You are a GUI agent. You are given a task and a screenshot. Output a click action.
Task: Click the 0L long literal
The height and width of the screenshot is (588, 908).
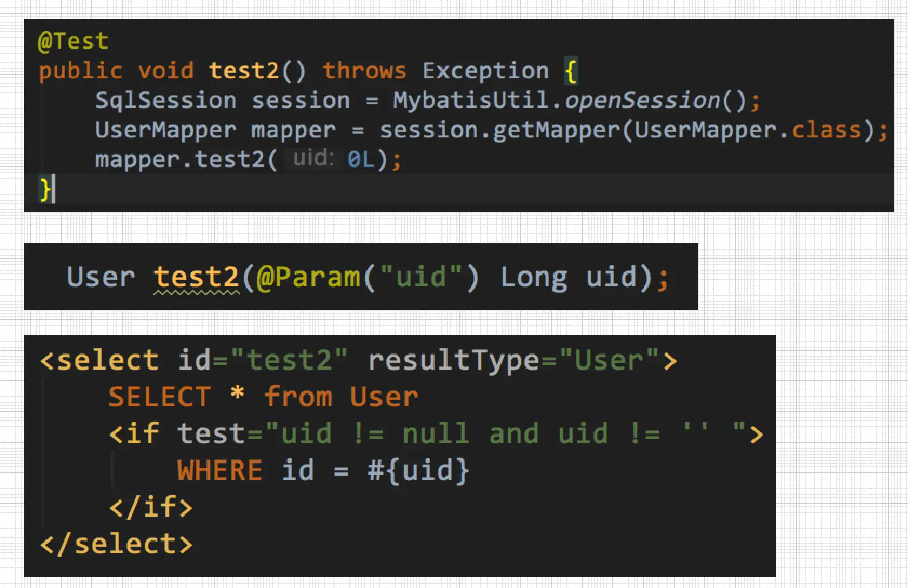point(360,159)
